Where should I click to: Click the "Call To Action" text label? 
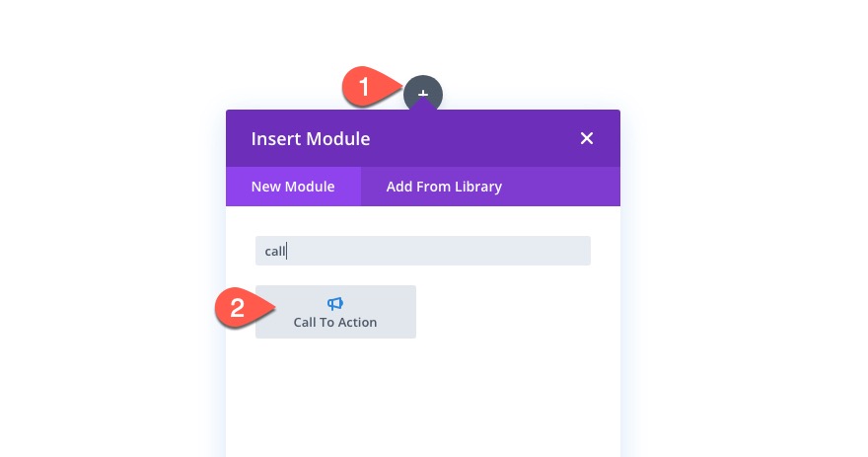pos(335,322)
